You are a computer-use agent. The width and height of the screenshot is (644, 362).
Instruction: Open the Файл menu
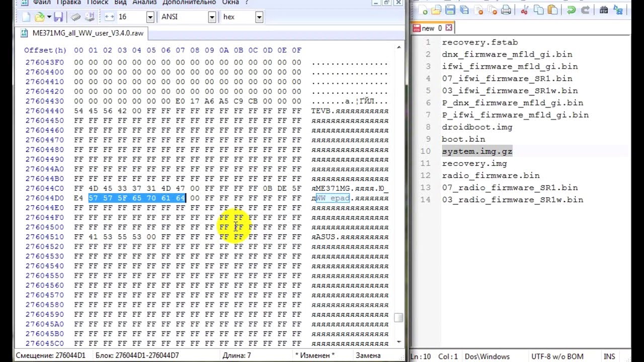(41, 3)
